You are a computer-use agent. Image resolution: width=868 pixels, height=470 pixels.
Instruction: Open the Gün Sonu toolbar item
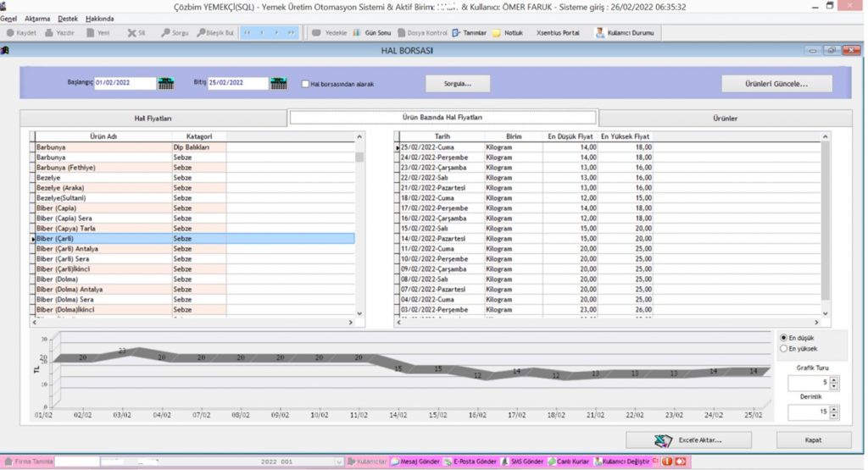point(371,33)
